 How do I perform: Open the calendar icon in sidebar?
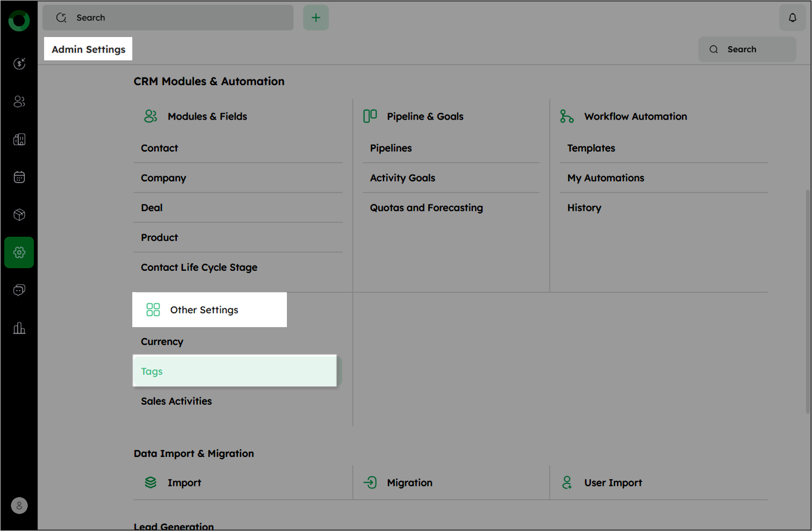tap(19, 177)
